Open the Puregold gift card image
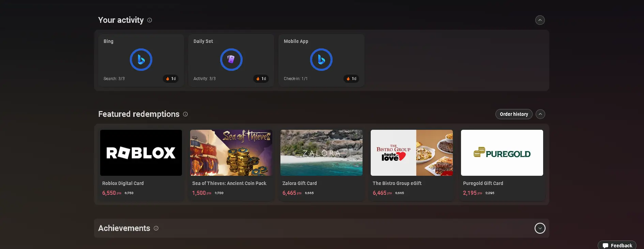 [x=502, y=153]
